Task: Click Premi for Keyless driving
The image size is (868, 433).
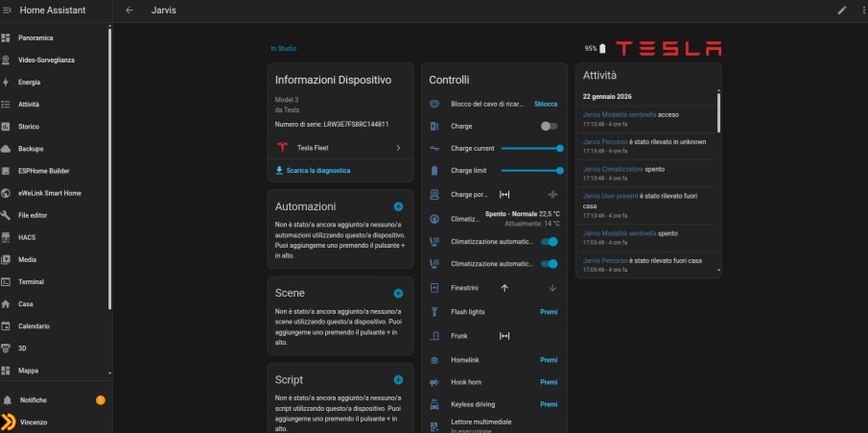Action: coord(549,404)
